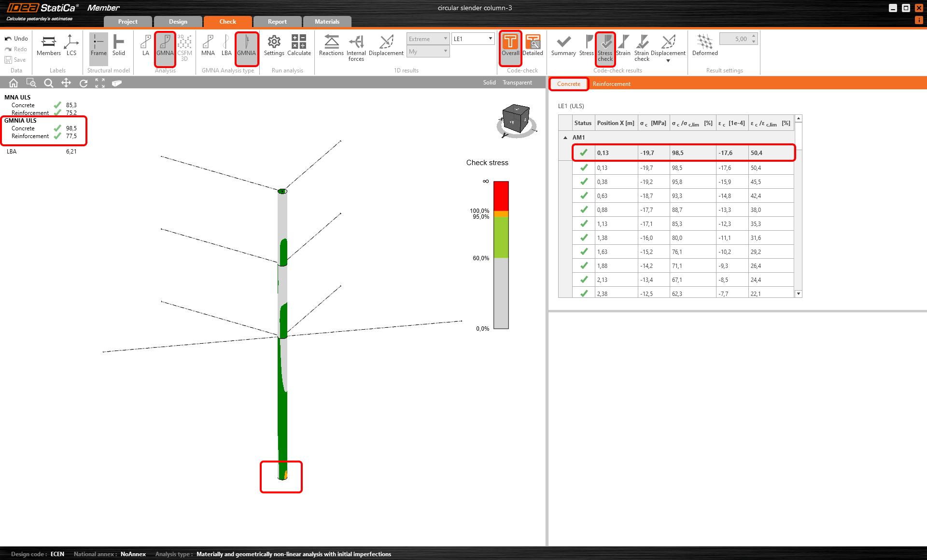Select the LBA analysis type icon
The width and height of the screenshot is (927, 560).
(x=226, y=45)
